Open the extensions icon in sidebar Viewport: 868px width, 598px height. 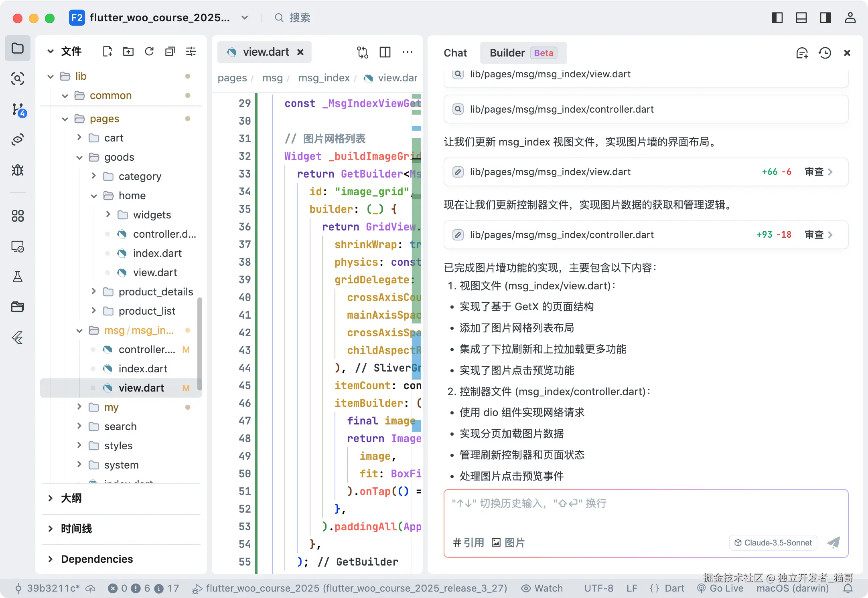tap(18, 216)
